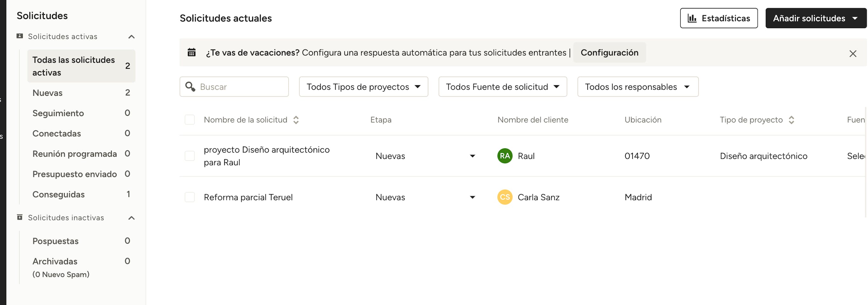The width and height of the screenshot is (868, 305).
Task: Collapse the Solicitudes activas section
Action: 131,37
